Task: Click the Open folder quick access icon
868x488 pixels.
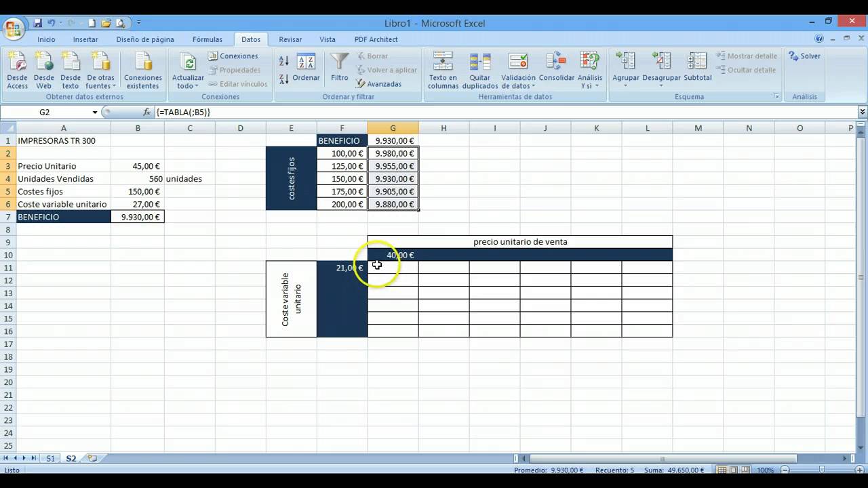Action: (106, 23)
